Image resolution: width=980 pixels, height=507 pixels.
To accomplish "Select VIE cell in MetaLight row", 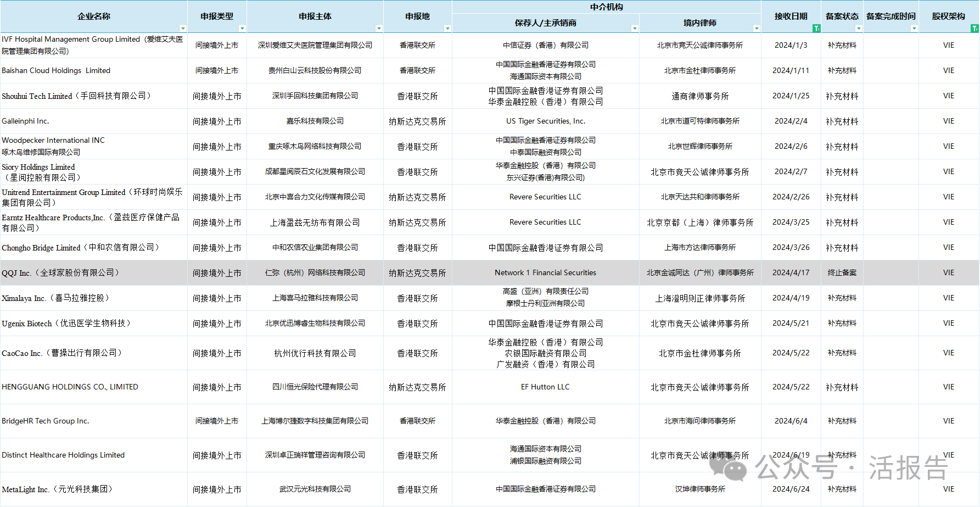I will pos(949,489).
